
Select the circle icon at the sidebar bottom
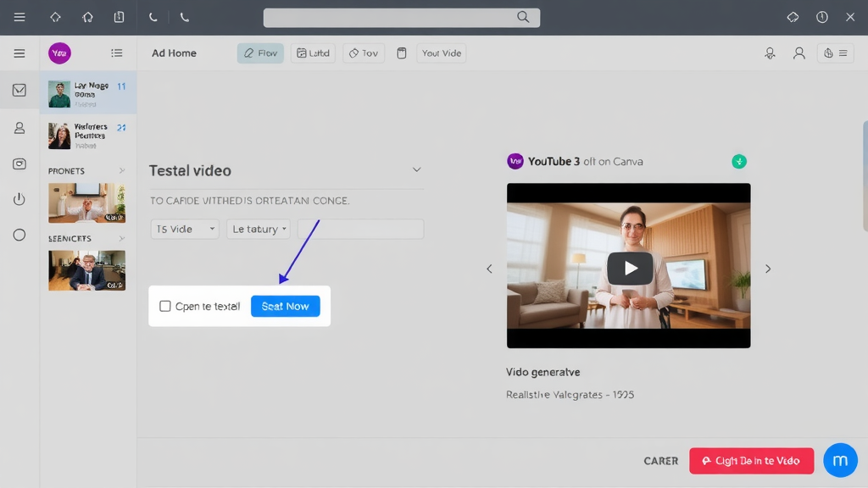[19, 235]
